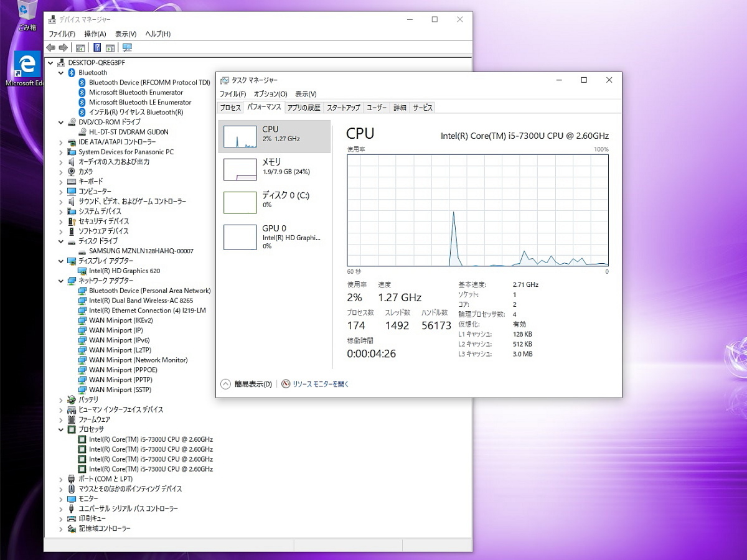Image resolution: width=747 pixels, height=560 pixels.
Task: Switch to the ユーザー tab
Action: coord(377,108)
